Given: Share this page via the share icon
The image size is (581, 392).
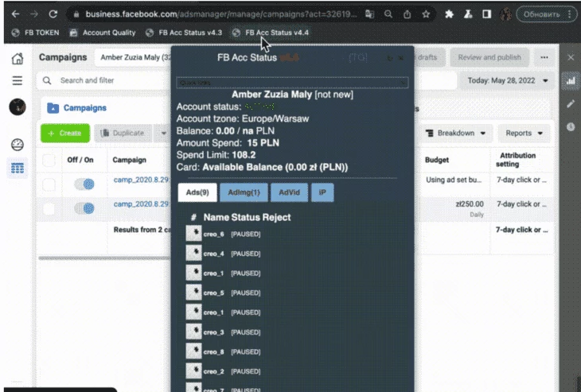Looking at the screenshot, I should point(407,14).
